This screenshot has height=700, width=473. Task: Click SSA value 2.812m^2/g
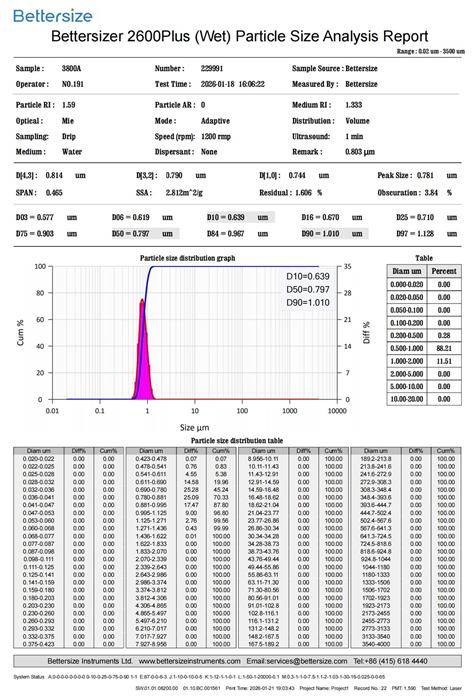[x=184, y=193]
